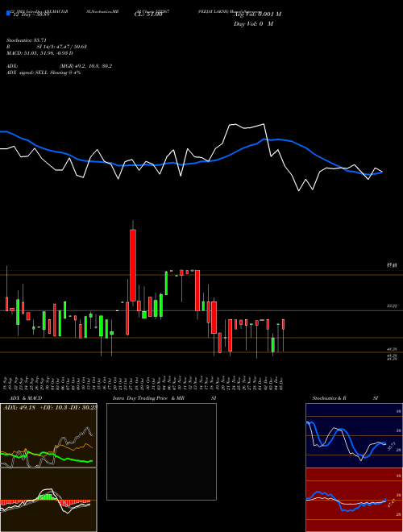The width and height of the screenshot is (403, 532).
Task: Click the 'Stochastics: 33.71' reading
Action: click(x=27, y=40)
